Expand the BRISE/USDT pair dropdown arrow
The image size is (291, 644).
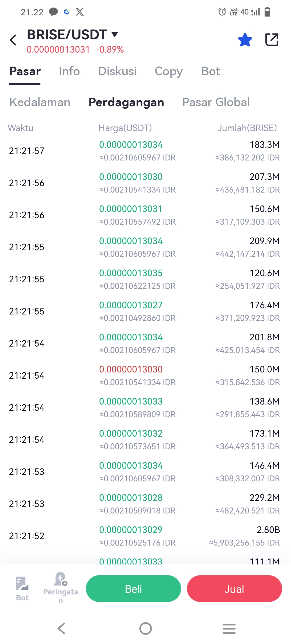coord(115,34)
